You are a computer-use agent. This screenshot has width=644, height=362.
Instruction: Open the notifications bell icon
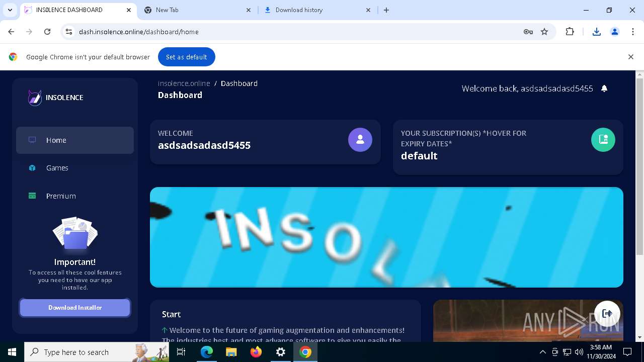pos(604,88)
